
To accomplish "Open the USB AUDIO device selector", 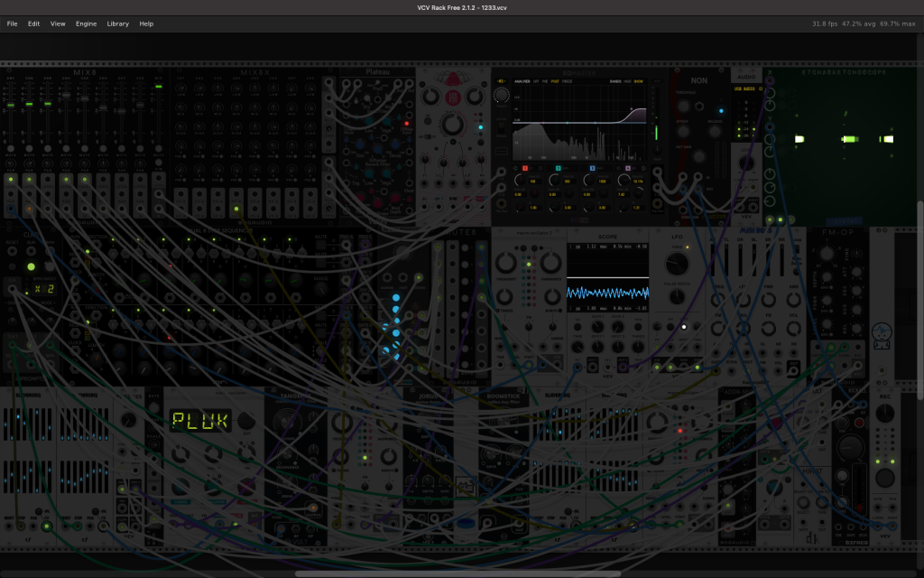I will click(747, 89).
